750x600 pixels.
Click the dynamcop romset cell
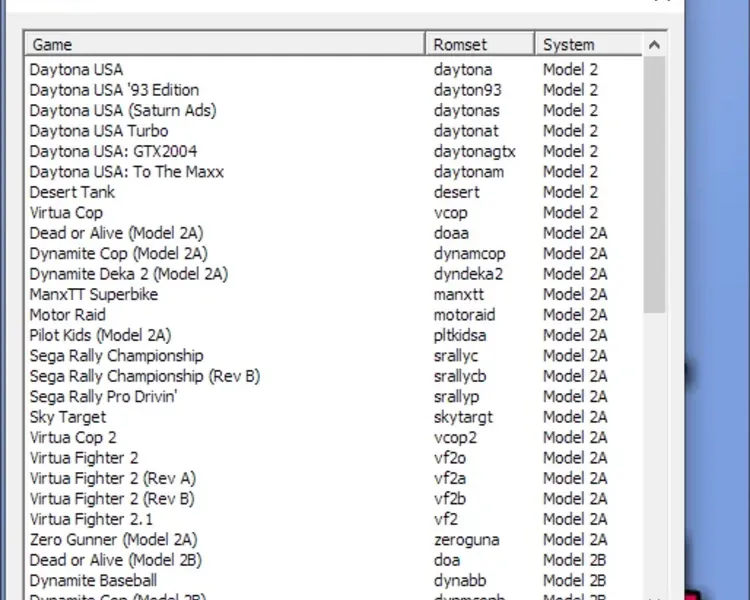point(469,254)
